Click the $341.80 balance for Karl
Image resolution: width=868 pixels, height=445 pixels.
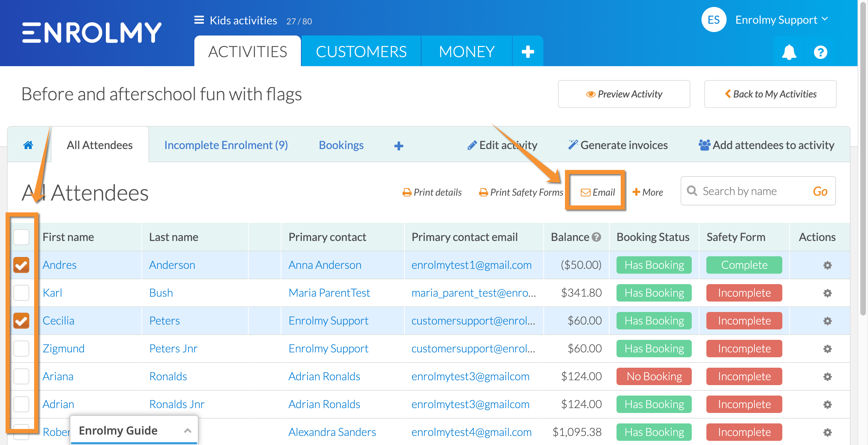tap(581, 293)
